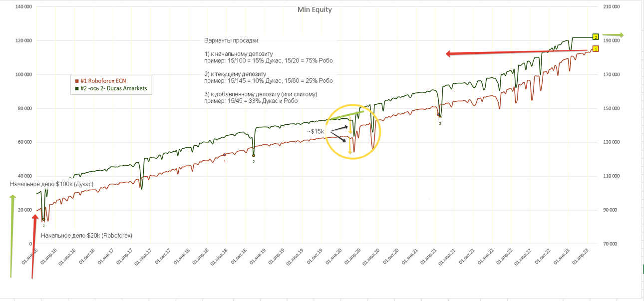Select text 'Начальное депо $20k (Roboforex)'
The image size is (644, 301).
tap(86, 235)
